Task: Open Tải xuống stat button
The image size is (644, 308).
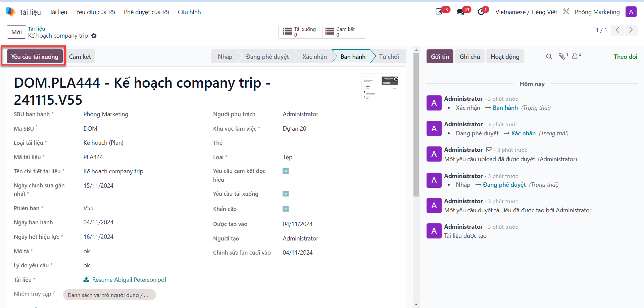Action: tap(300, 32)
